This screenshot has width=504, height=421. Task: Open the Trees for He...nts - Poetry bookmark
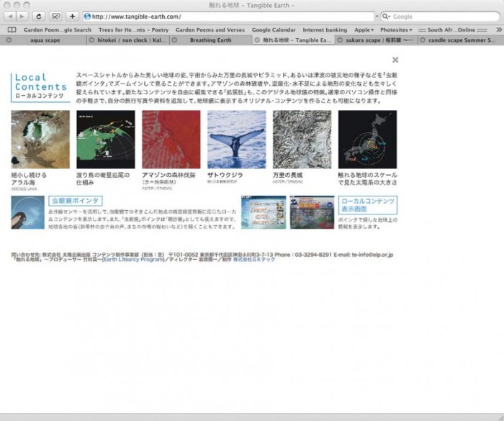coord(133,30)
